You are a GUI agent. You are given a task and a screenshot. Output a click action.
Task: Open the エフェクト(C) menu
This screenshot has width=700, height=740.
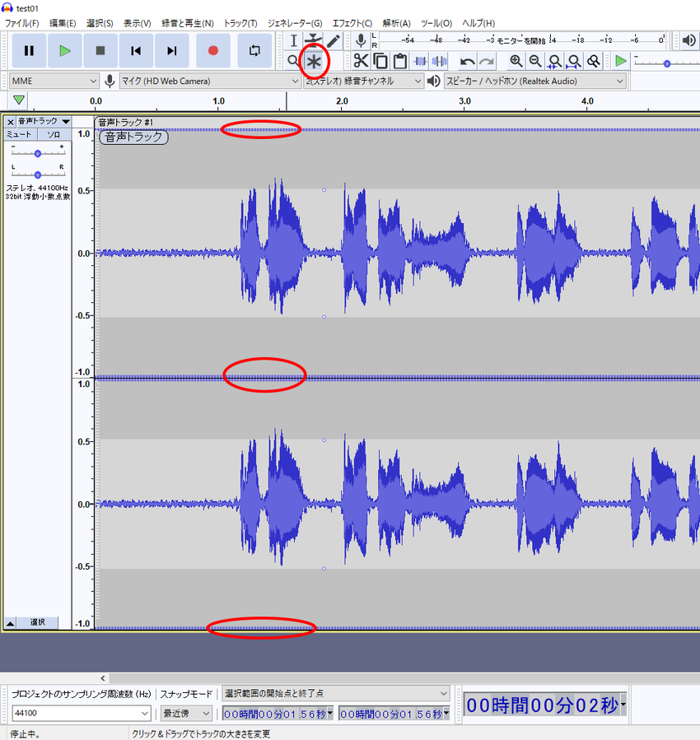click(352, 23)
